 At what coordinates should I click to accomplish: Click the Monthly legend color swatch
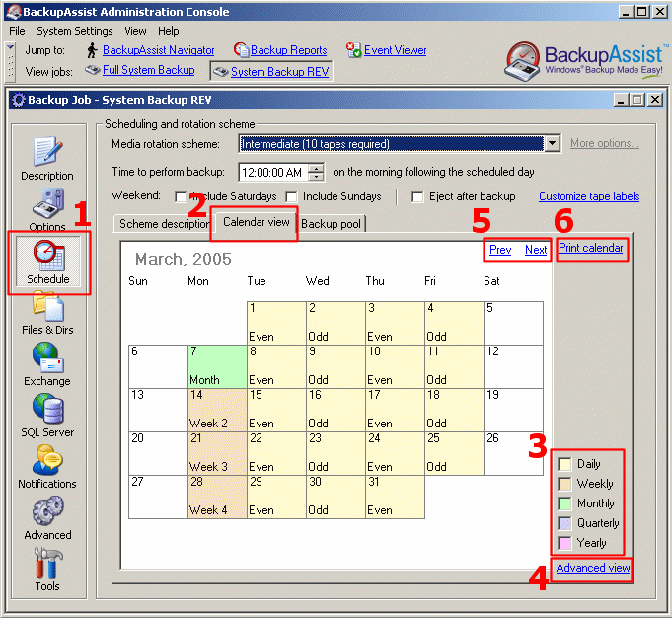click(564, 503)
